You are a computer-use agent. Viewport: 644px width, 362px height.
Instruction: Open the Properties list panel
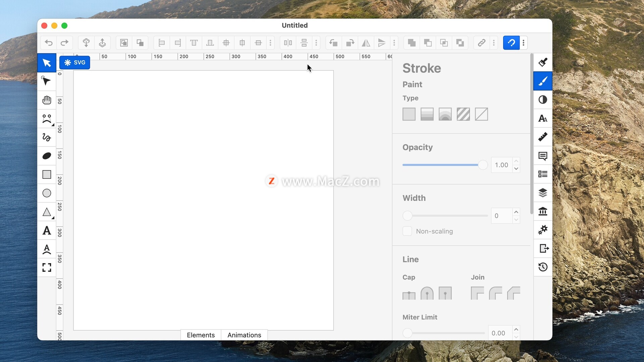543,174
